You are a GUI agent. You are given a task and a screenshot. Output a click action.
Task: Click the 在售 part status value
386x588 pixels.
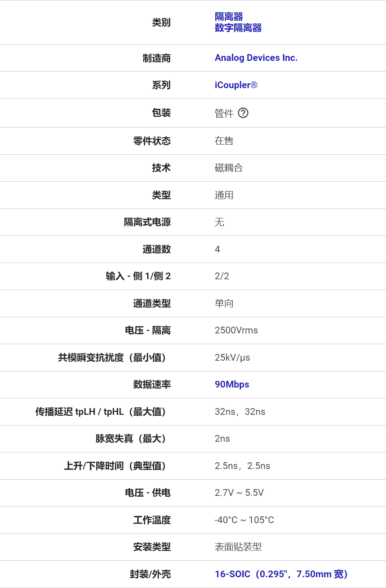[x=224, y=141]
